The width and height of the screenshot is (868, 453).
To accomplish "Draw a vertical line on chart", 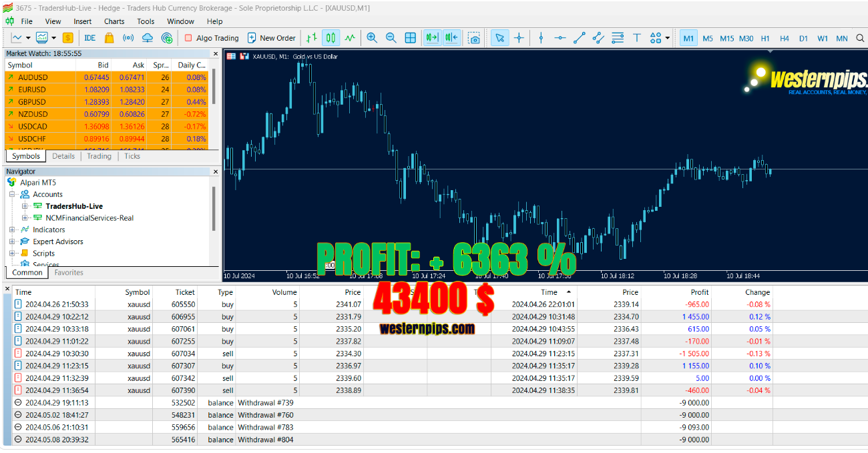I will [x=541, y=38].
